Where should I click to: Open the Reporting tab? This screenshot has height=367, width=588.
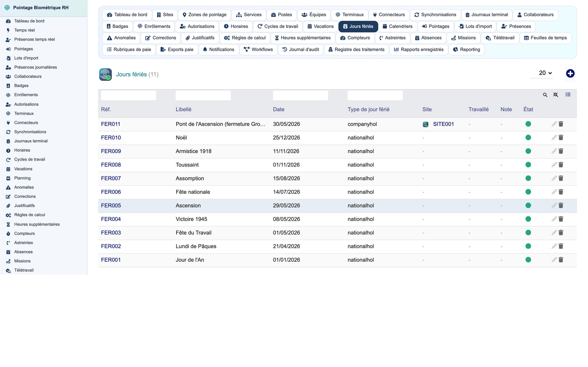(x=466, y=50)
